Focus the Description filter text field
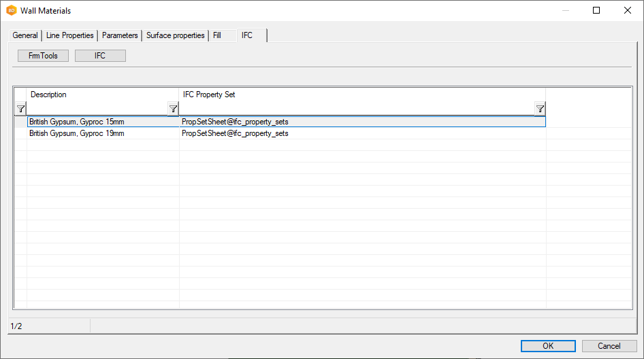The width and height of the screenshot is (644, 359). coord(97,109)
